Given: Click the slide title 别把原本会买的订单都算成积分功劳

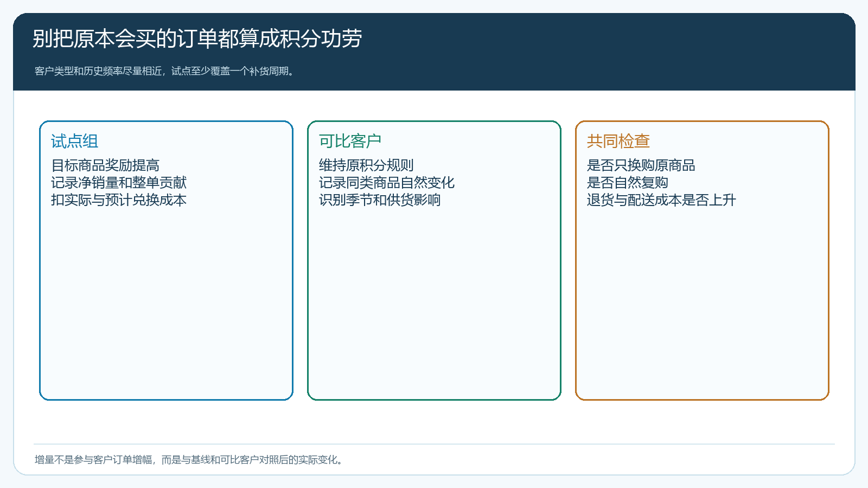Looking at the screenshot, I should click(x=197, y=38).
